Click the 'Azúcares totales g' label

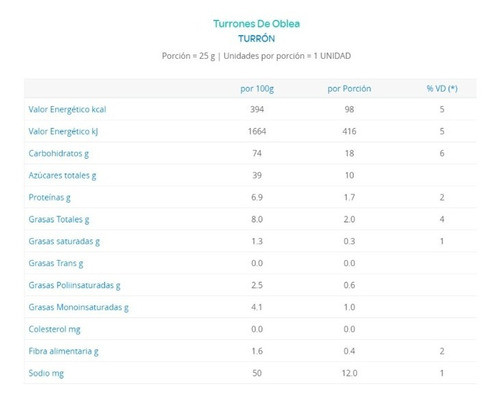coord(62,176)
